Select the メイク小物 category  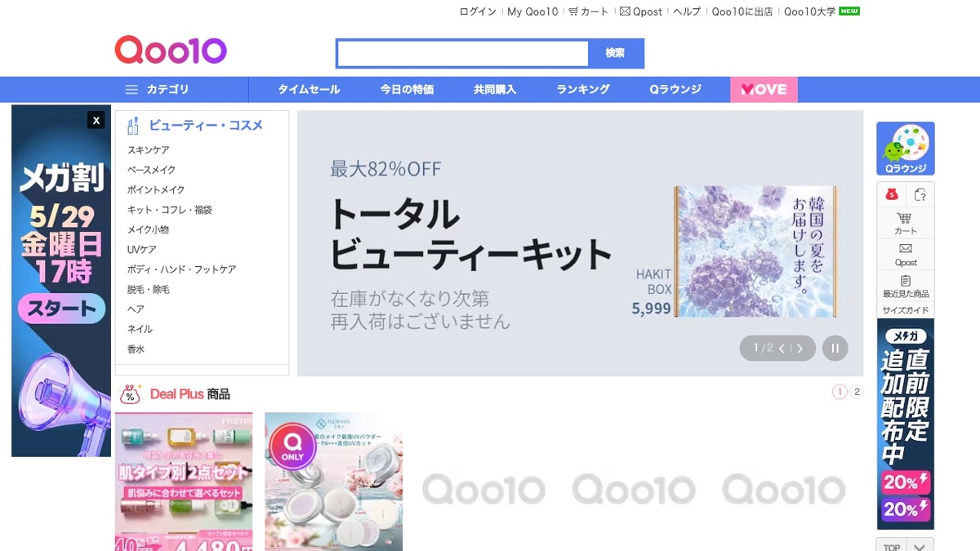[x=148, y=229]
